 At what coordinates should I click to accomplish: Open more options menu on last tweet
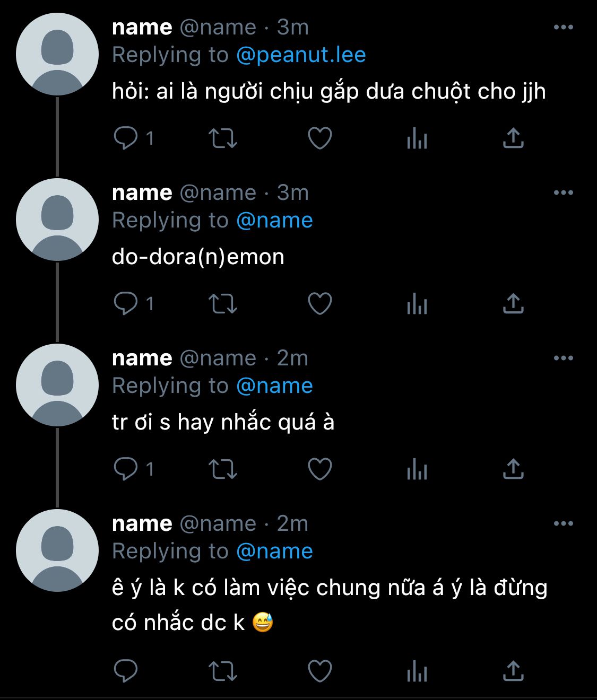point(563,523)
